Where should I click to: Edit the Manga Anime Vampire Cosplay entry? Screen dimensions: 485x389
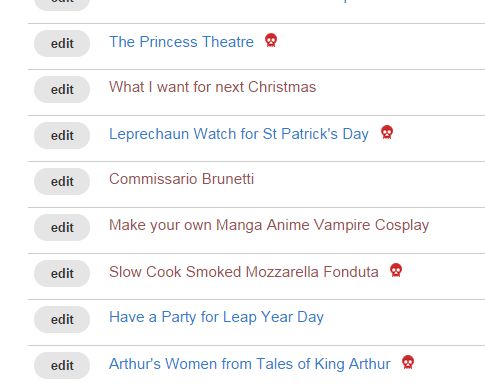click(62, 227)
